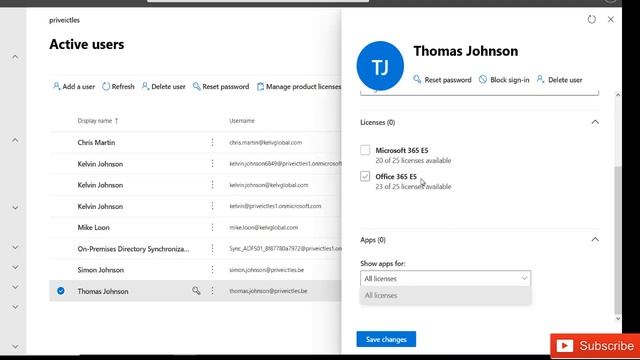The width and height of the screenshot is (640, 360).
Task: Refresh the active users list
Action: pos(118,87)
